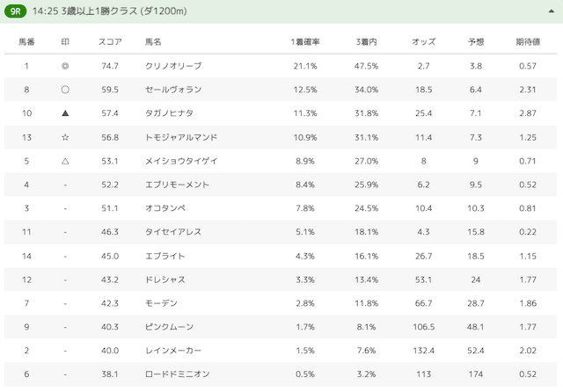The image size is (563, 392).
Task: Sort by オッズ column header
Action: click(423, 42)
